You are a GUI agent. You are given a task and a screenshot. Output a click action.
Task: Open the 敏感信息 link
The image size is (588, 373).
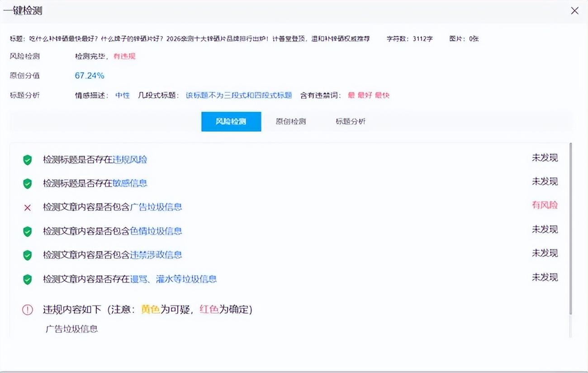coord(130,183)
